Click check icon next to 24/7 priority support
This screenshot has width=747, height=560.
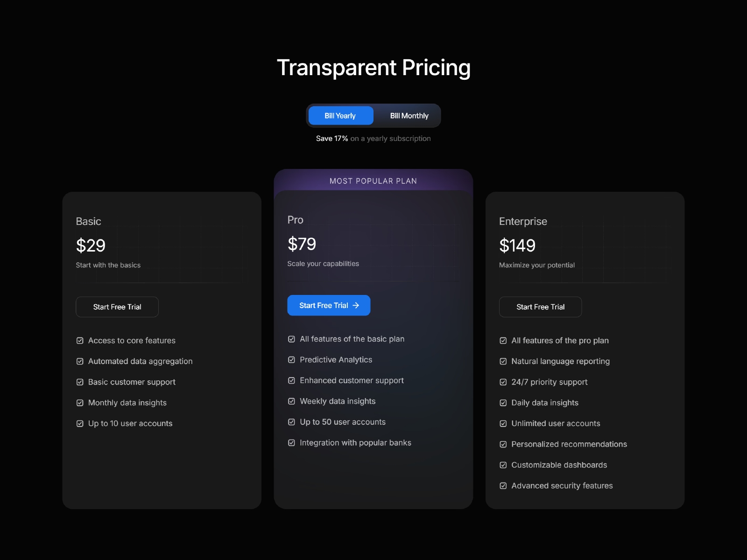pos(503,382)
